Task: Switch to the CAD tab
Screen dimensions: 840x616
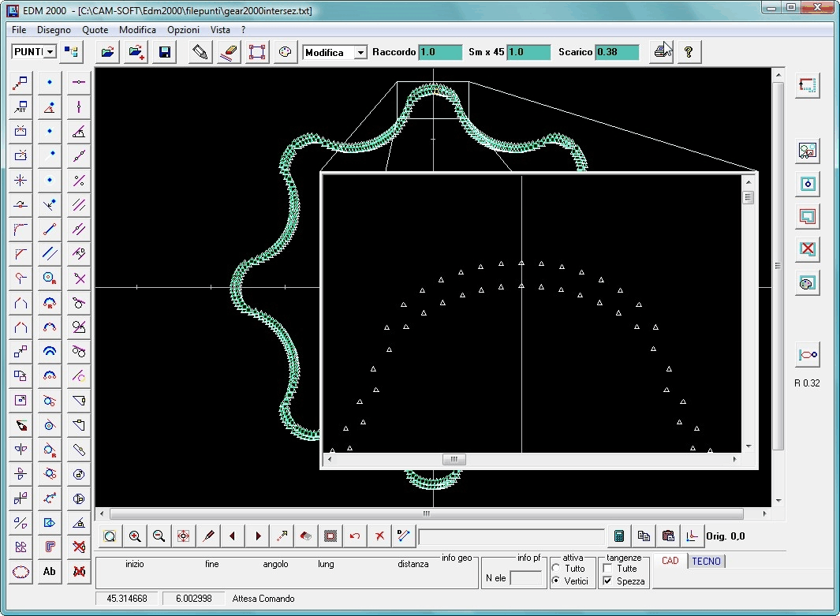Action: point(670,561)
